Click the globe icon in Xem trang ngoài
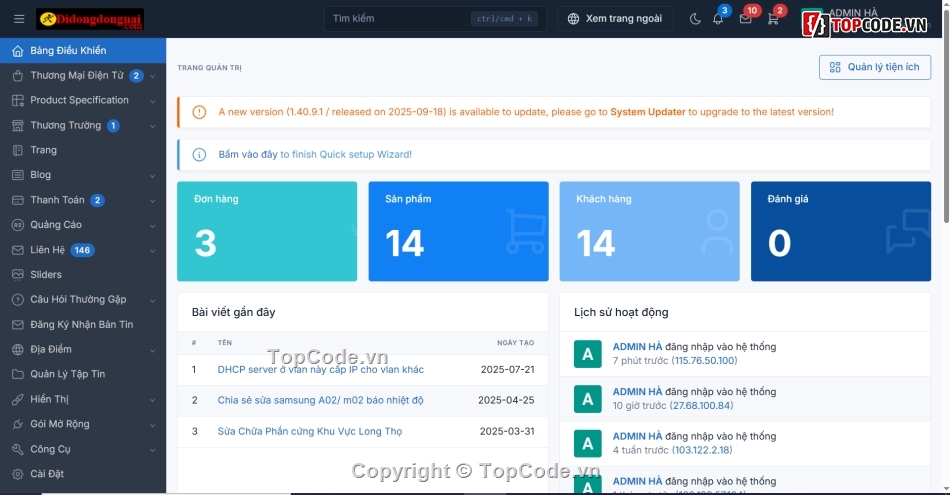The image size is (950, 495). pyautogui.click(x=573, y=19)
